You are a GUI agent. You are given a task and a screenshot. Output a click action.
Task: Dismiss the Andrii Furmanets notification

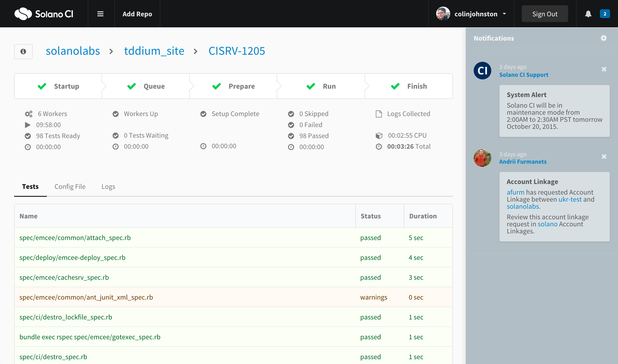point(604,156)
